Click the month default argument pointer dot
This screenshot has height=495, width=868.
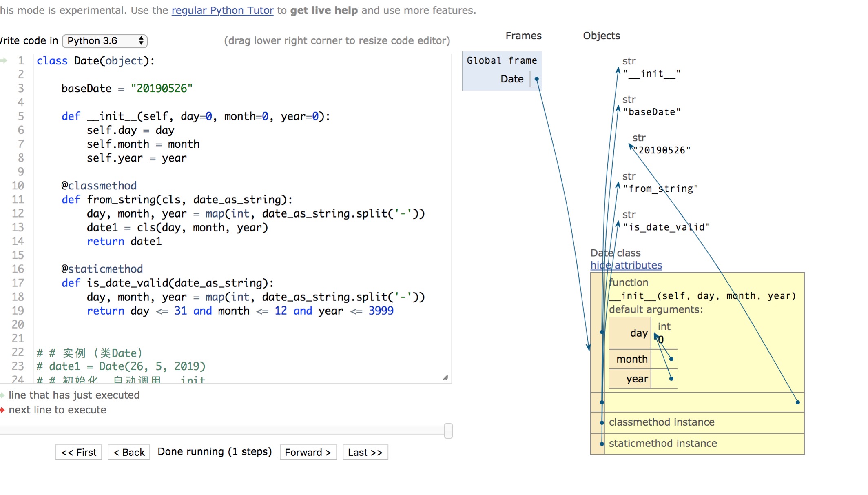click(671, 359)
